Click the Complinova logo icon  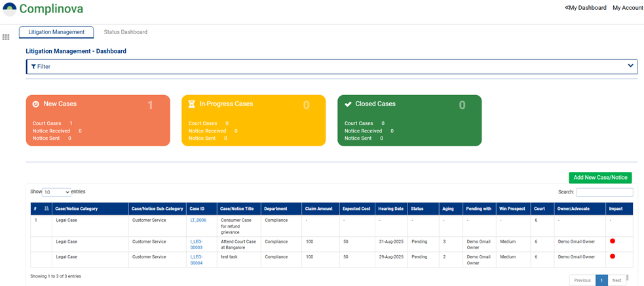[x=9, y=9]
